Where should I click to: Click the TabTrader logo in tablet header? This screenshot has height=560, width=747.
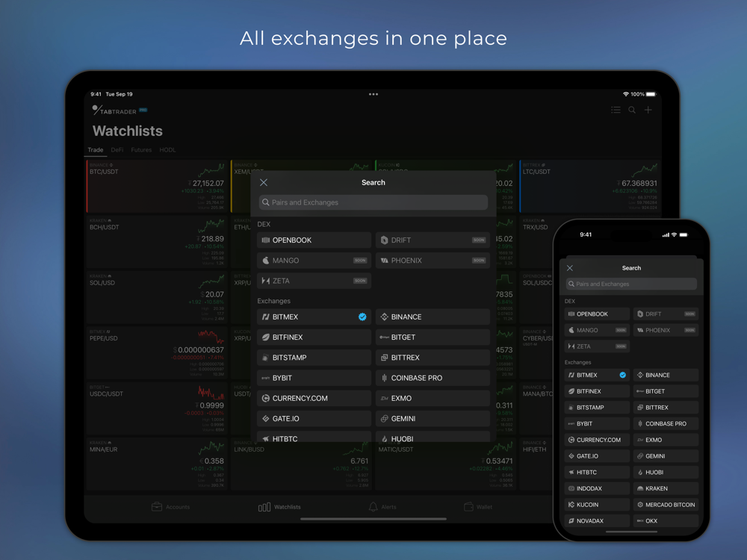[x=119, y=110]
